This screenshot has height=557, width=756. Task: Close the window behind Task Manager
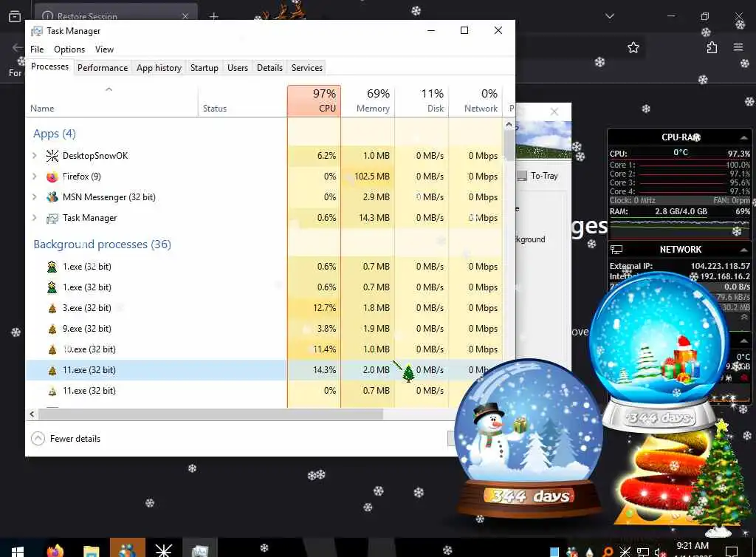coord(554,112)
